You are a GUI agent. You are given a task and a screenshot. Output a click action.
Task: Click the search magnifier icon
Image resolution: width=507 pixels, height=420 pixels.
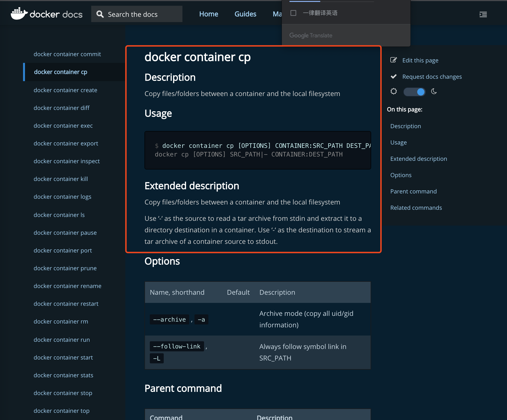100,14
